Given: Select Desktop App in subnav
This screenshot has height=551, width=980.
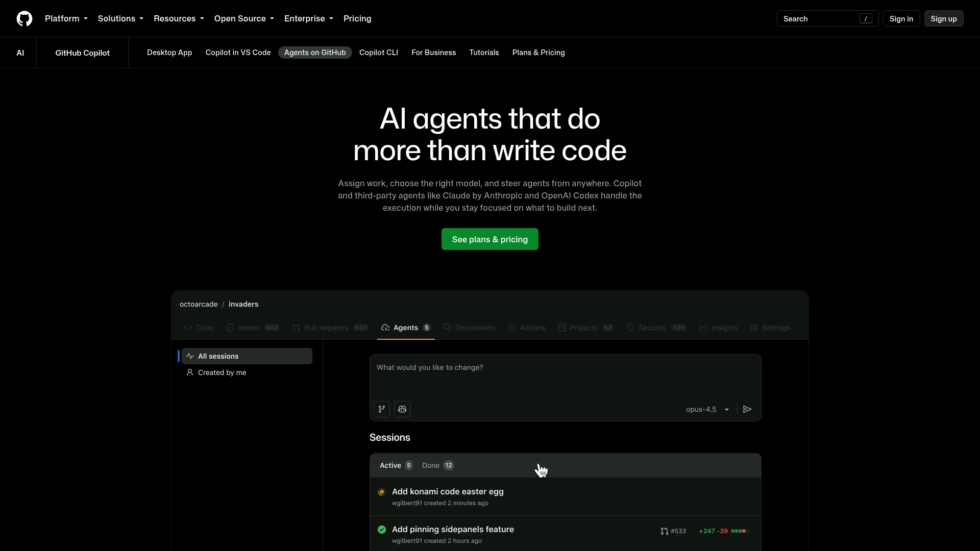Looking at the screenshot, I should (169, 53).
